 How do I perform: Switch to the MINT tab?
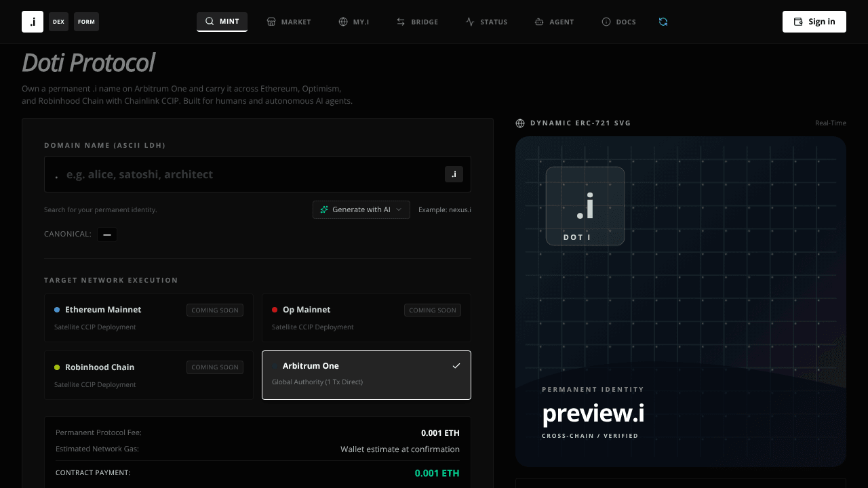[x=222, y=22]
